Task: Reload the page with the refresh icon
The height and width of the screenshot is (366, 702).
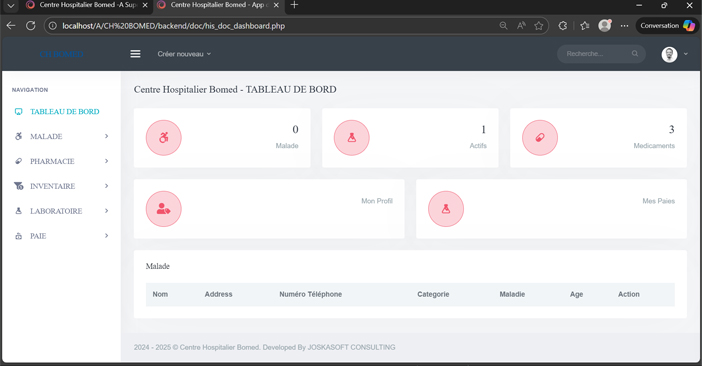Action: [30, 26]
